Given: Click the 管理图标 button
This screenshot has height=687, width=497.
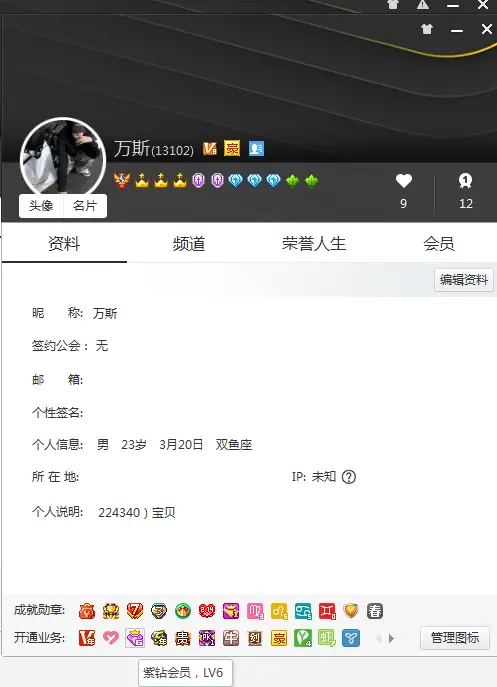Looking at the screenshot, I should (455, 638).
